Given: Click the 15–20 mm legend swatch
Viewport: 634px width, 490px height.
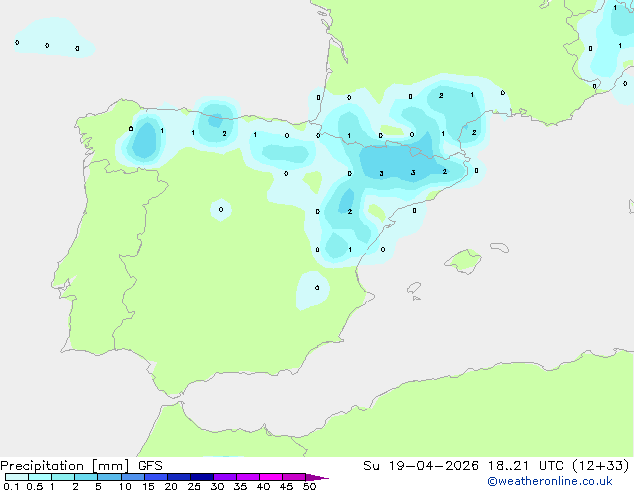Looking at the screenshot, I should click(x=156, y=477).
